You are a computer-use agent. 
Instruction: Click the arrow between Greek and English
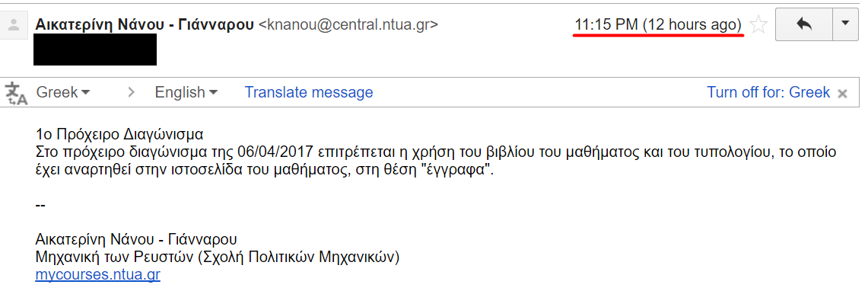132,93
